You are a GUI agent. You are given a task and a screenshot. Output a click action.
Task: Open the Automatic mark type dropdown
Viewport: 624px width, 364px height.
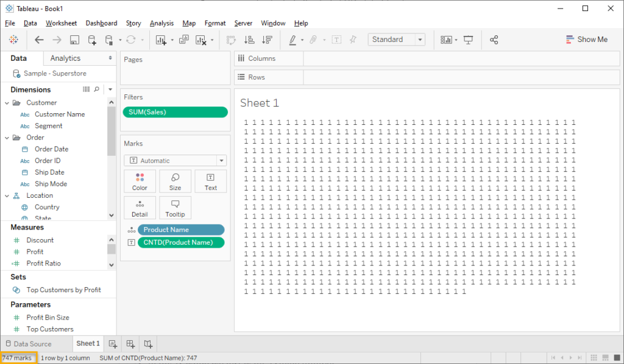[x=175, y=161]
